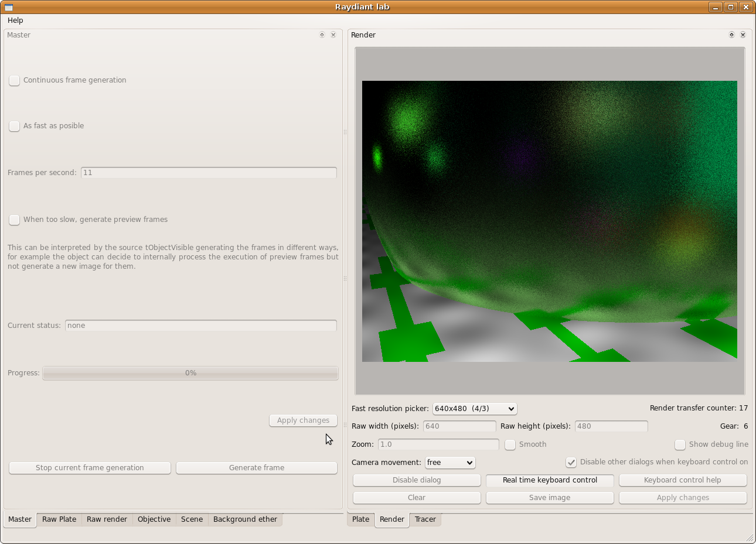
Task: Close the Master dock panel
Action: click(x=333, y=35)
